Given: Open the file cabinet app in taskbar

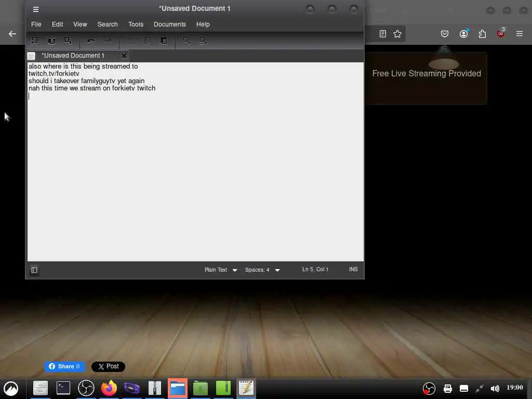Looking at the screenshot, I should (x=41, y=388).
